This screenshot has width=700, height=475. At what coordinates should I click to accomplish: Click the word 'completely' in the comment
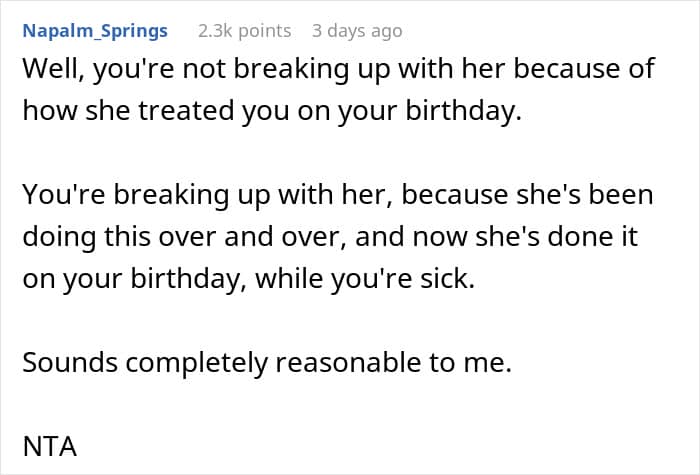(x=196, y=363)
